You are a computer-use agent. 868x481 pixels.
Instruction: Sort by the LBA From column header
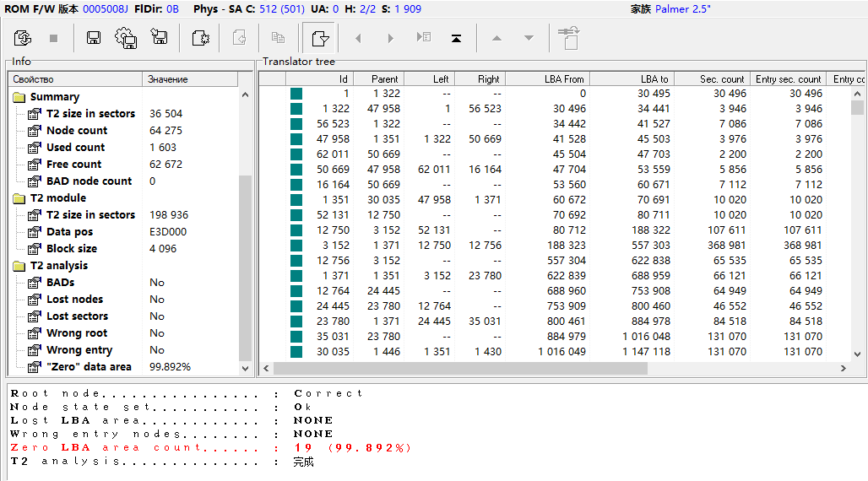pos(547,79)
